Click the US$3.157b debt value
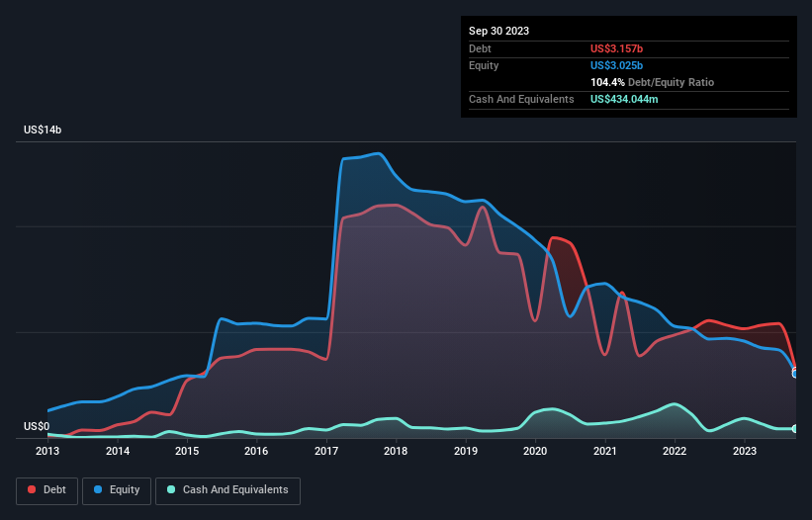 click(616, 48)
